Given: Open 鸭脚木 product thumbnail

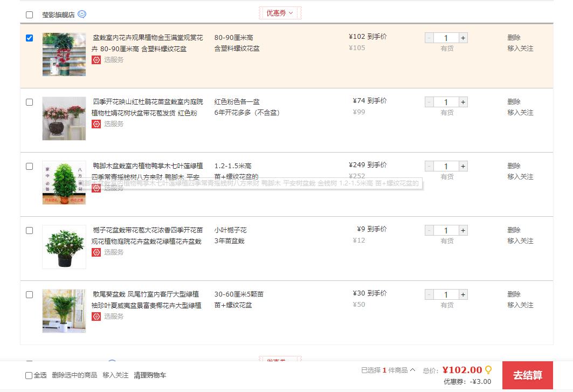Looking at the screenshot, I should [x=64, y=182].
